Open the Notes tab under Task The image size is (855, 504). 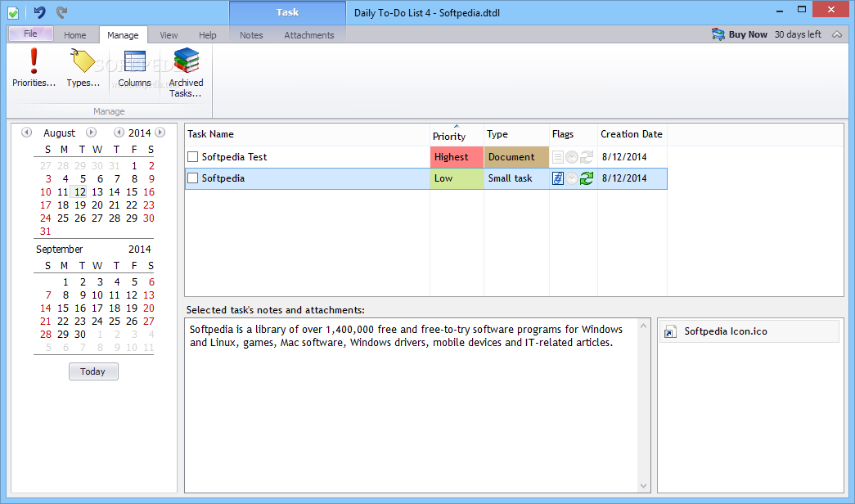tap(251, 35)
